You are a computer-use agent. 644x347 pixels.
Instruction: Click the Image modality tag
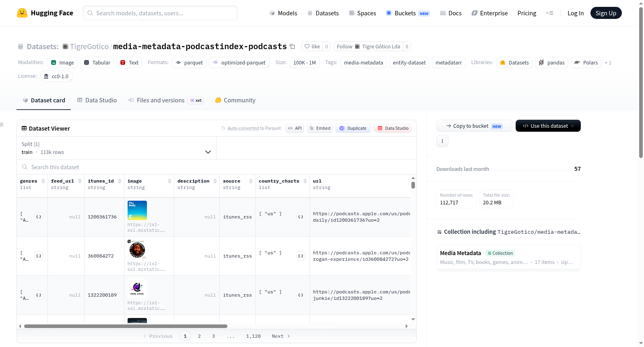[x=62, y=62]
